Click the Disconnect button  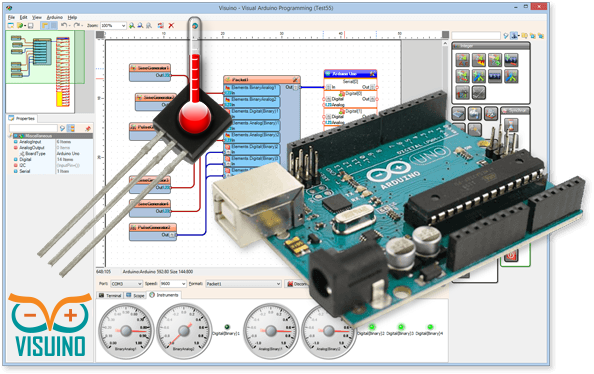(x=297, y=283)
